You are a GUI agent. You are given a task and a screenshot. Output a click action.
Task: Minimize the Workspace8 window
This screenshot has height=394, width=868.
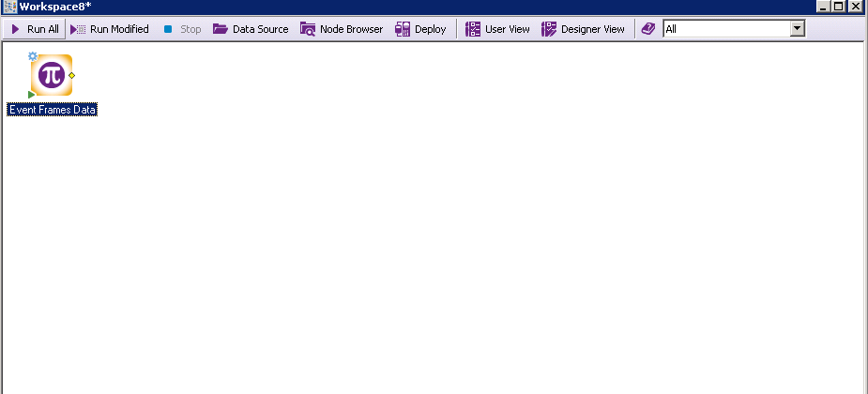tap(824, 7)
